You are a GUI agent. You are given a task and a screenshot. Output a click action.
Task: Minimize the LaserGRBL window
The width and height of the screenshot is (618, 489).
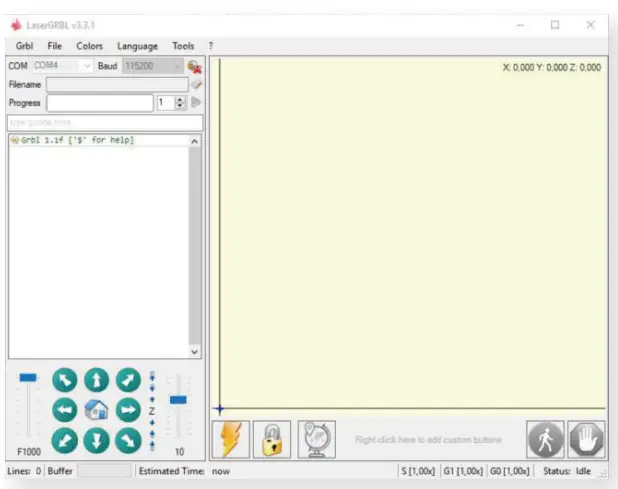click(x=520, y=25)
